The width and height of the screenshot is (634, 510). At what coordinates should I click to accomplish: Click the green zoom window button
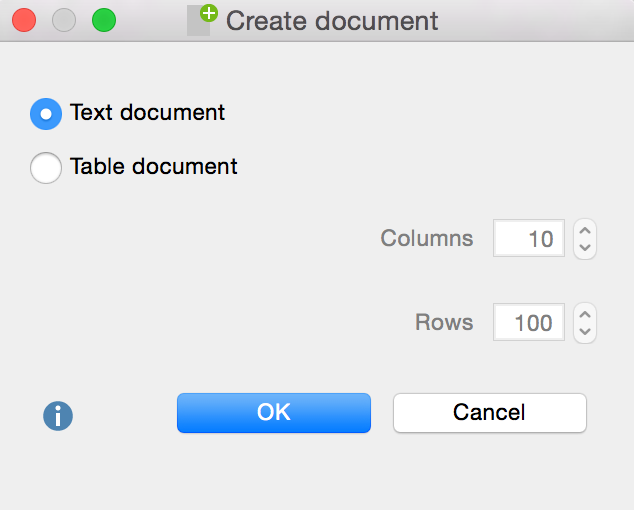point(104,20)
